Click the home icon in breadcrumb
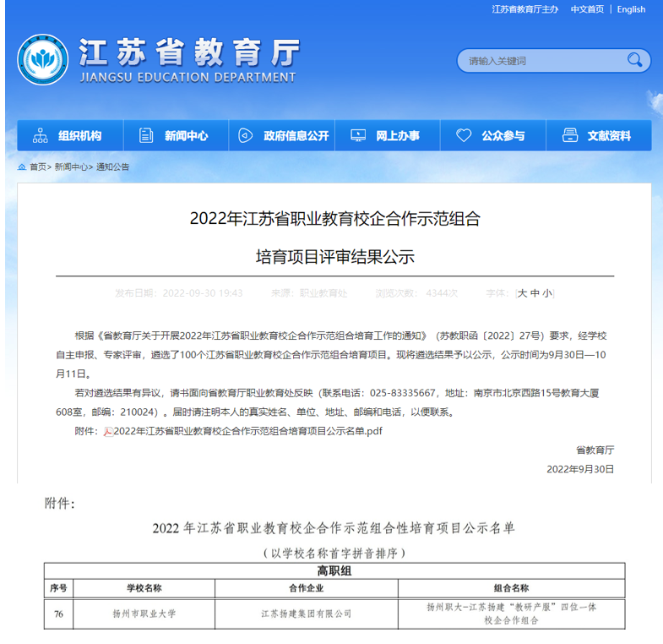The height and width of the screenshot is (644, 663). tap(22, 167)
